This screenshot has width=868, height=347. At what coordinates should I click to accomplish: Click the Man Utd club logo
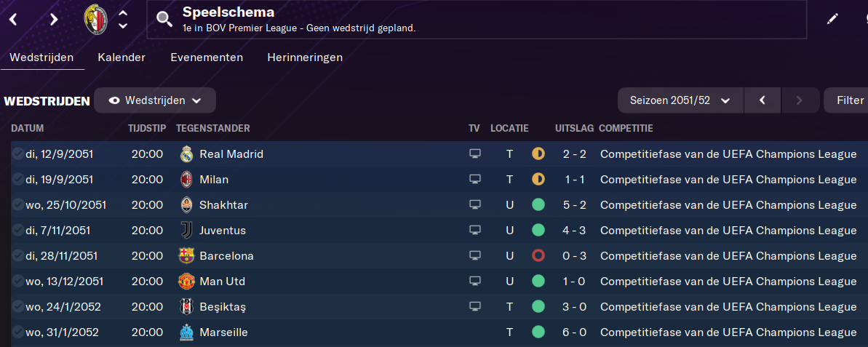(186, 282)
